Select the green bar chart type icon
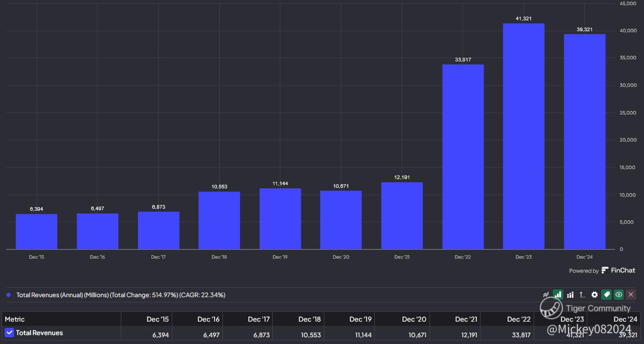The height and width of the screenshot is (344, 644). point(558,295)
